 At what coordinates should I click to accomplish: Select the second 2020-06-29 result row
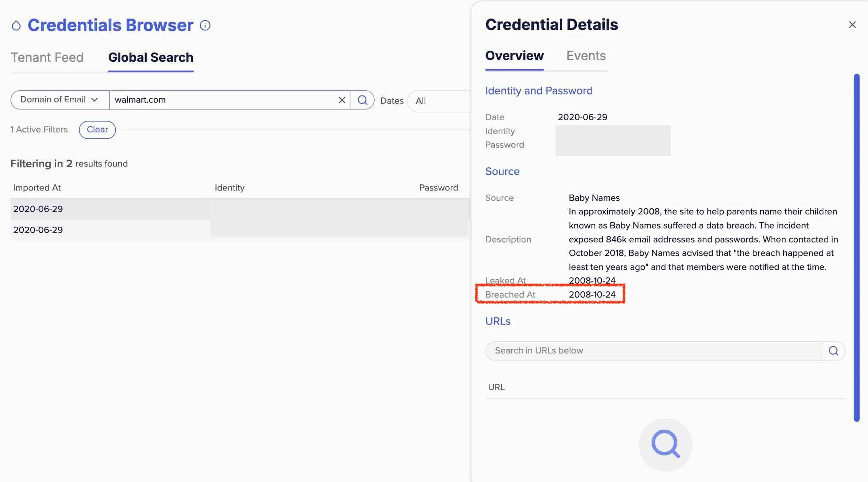[240, 230]
